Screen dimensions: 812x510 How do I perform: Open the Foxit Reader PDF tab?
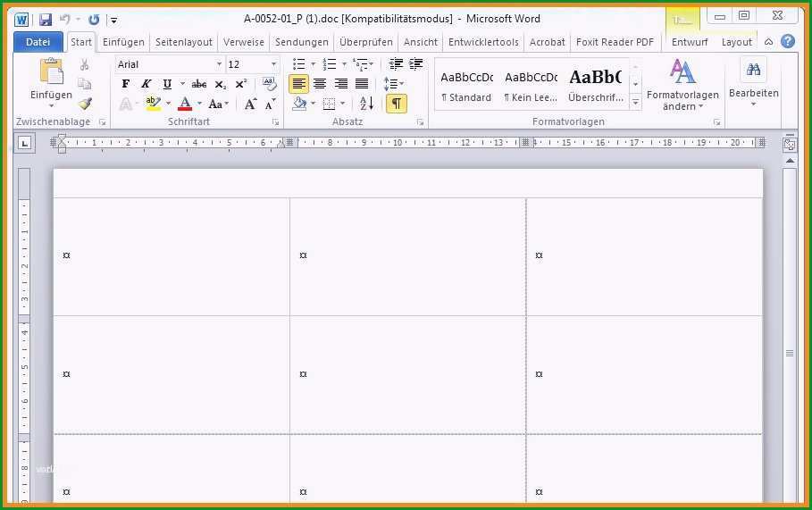click(615, 42)
